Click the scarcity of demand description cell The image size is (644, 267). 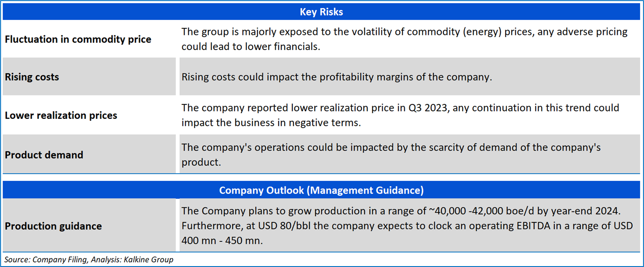390,154
